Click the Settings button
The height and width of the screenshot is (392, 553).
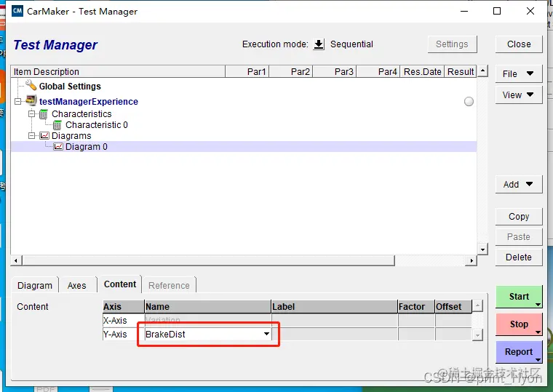452,44
